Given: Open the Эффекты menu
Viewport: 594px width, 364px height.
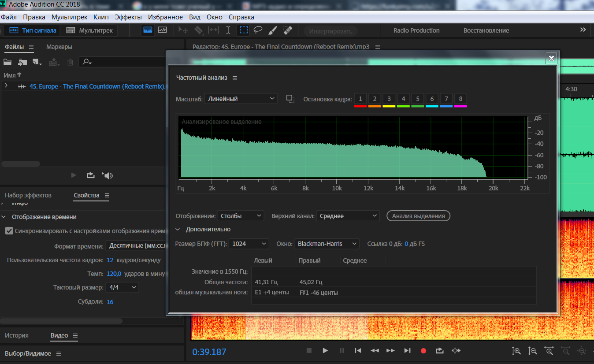Looking at the screenshot, I should (x=128, y=17).
